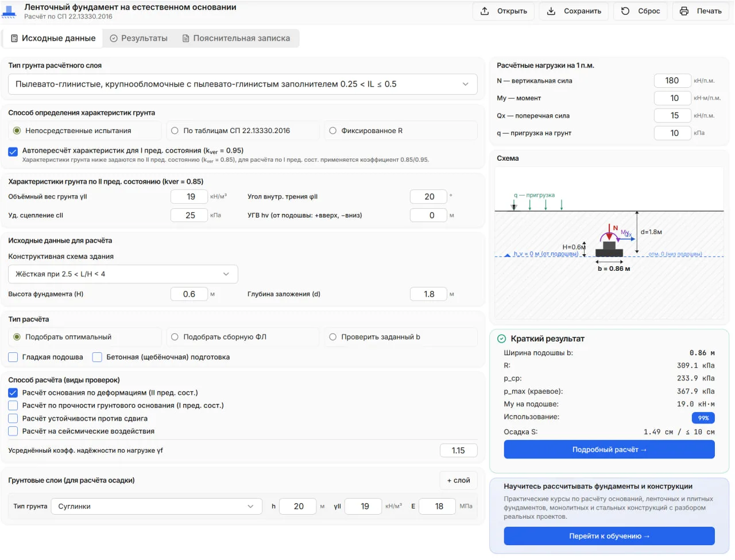This screenshot has height=560, width=735.
Task: Click the My момент input field
Action: [x=672, y=99]
